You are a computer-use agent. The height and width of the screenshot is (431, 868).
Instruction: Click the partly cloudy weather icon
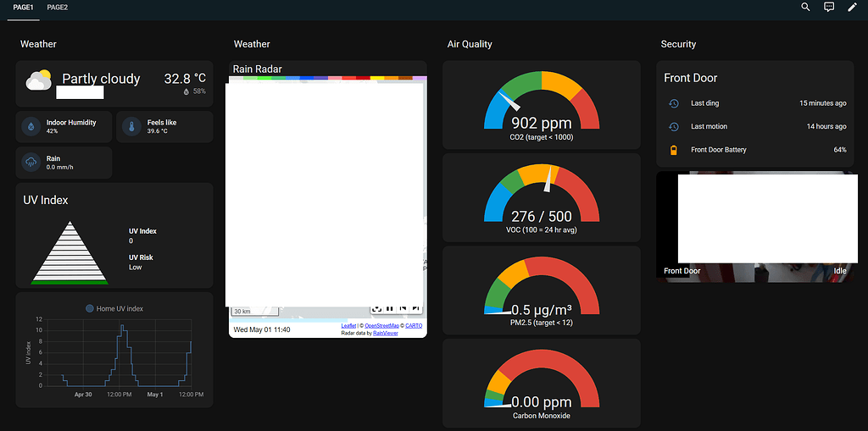(39, 80)
